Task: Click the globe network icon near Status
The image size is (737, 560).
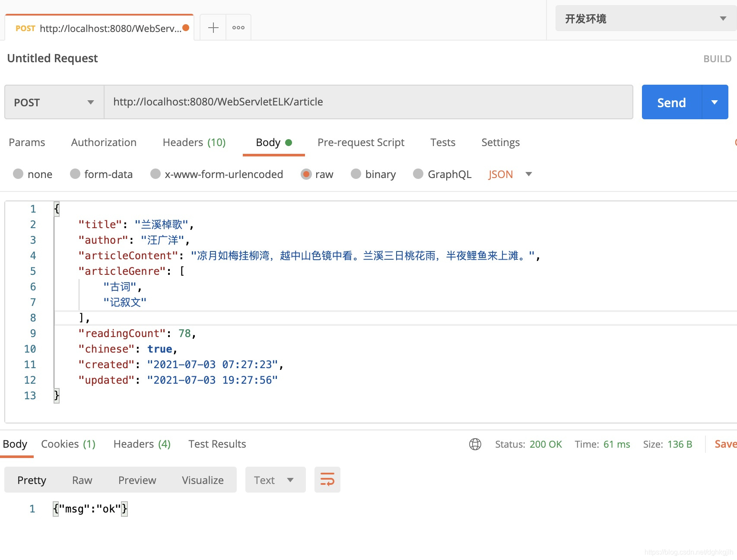Action: (475, 444)
